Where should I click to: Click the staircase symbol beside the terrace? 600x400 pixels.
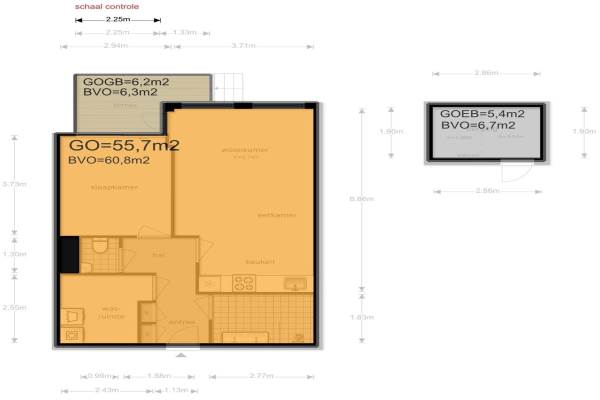tap(231, 90)
